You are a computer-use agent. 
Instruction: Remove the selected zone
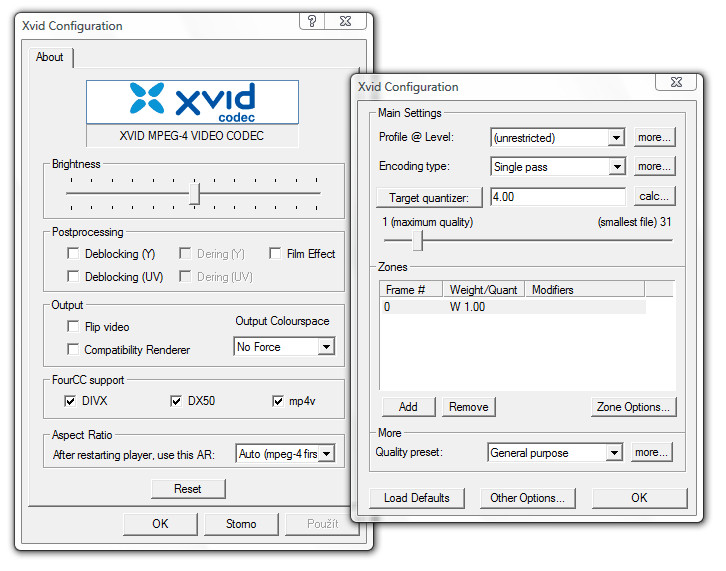pos(469,407)
